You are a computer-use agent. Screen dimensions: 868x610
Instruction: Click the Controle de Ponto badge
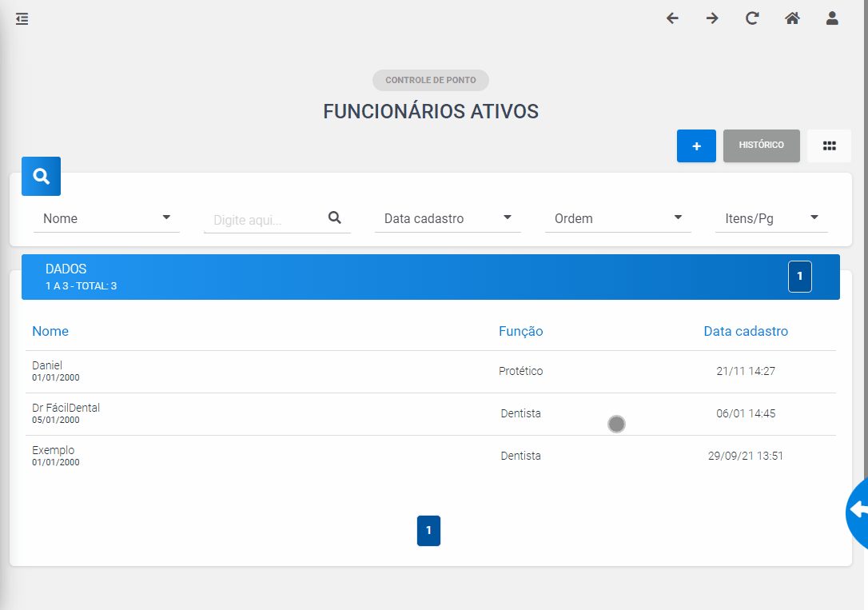point(431,80)
